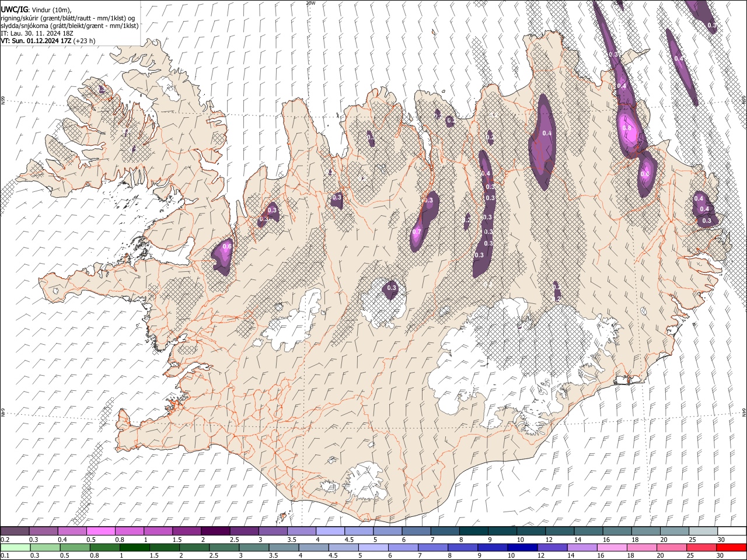
Task: Select the lavender 4 swatch in snow legend
Action: tap(330, 531)
